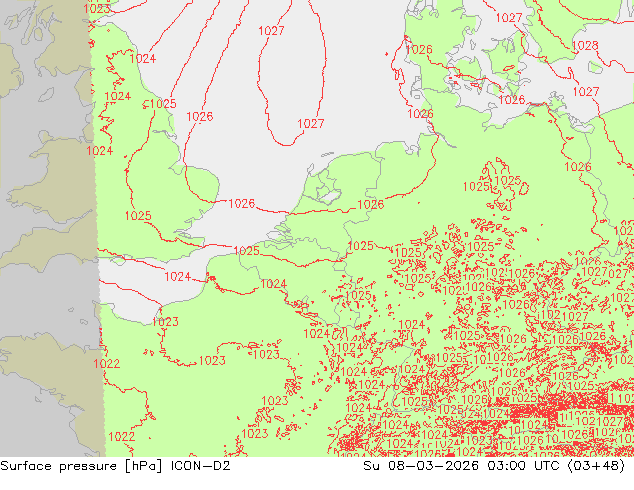Select the 1026 label over Denmark's Jutland peninsula

pyautogui.click(x=419, y=50)
